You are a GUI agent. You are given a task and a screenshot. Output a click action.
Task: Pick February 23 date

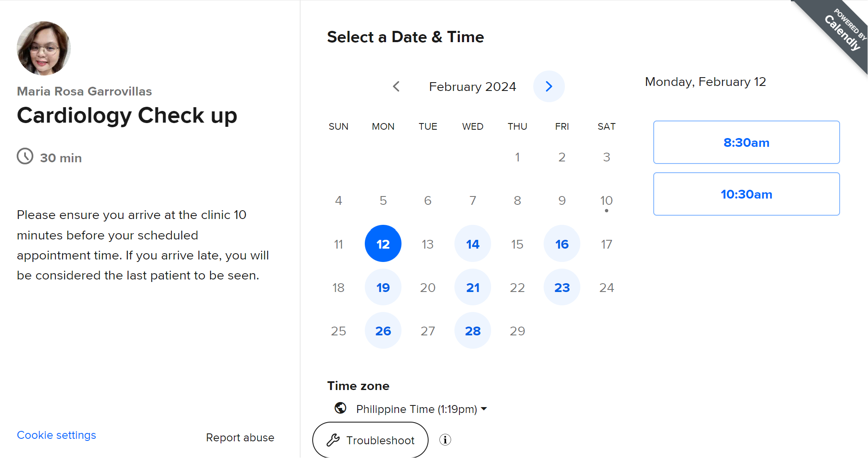point(562,287)
